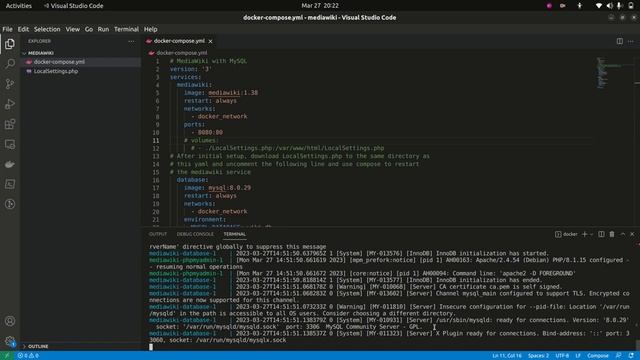
Task: Open the File menu
Action: [x=7, y=29]
